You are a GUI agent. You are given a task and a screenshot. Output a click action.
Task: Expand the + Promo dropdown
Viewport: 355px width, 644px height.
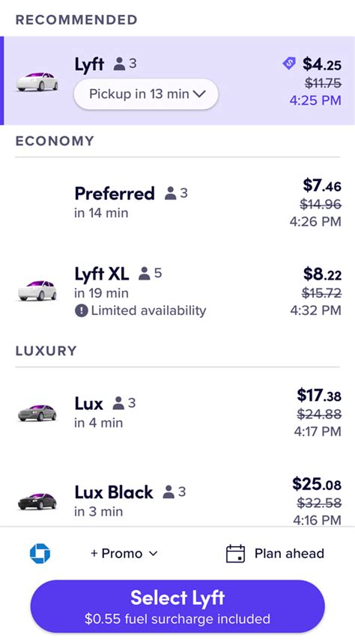click(124, 553)
